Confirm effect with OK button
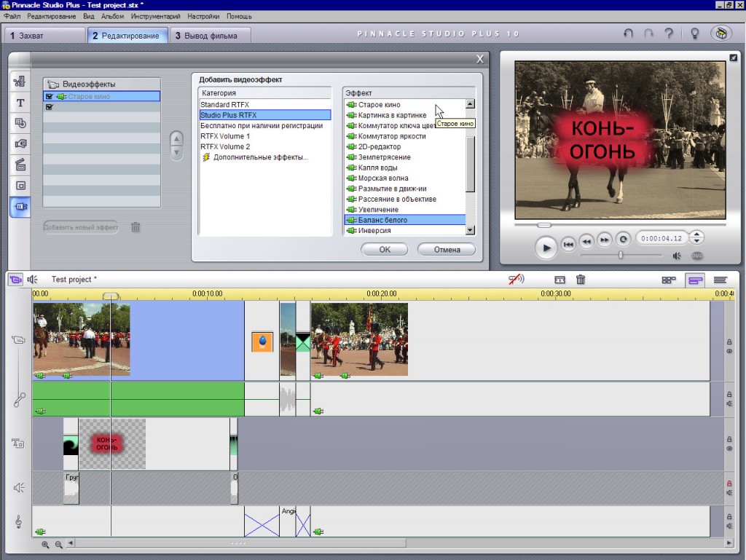Viewport: 746px width, 560px height. [385, 250]
